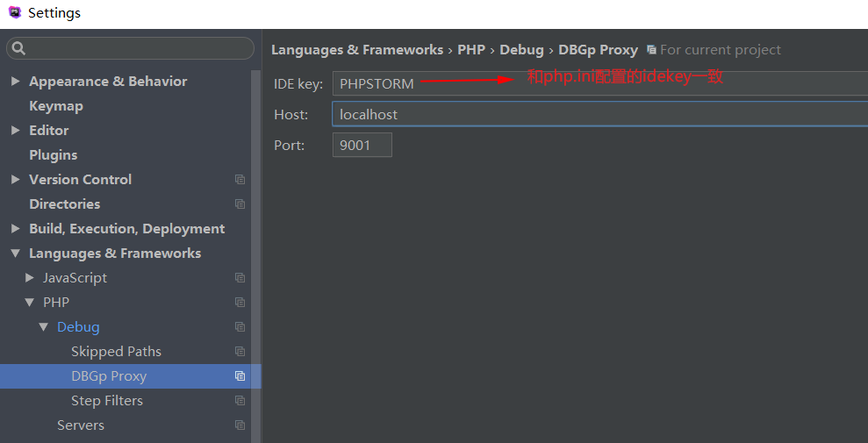Collapse the Languages & Frameworks arrow
Screen dimensions: 868x443
coord(16,254)
